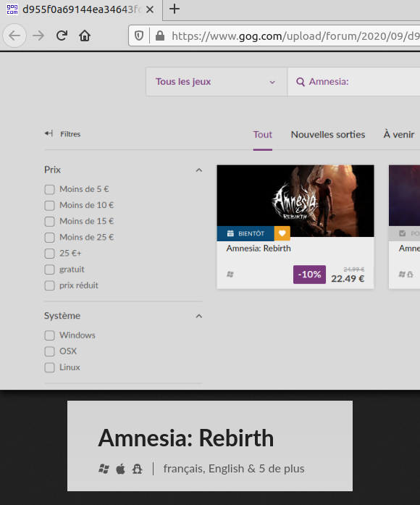Screen dimensions: 420x505
Task: Open the Amnesia: Rebirth title link on card
Action: (259, 249)
